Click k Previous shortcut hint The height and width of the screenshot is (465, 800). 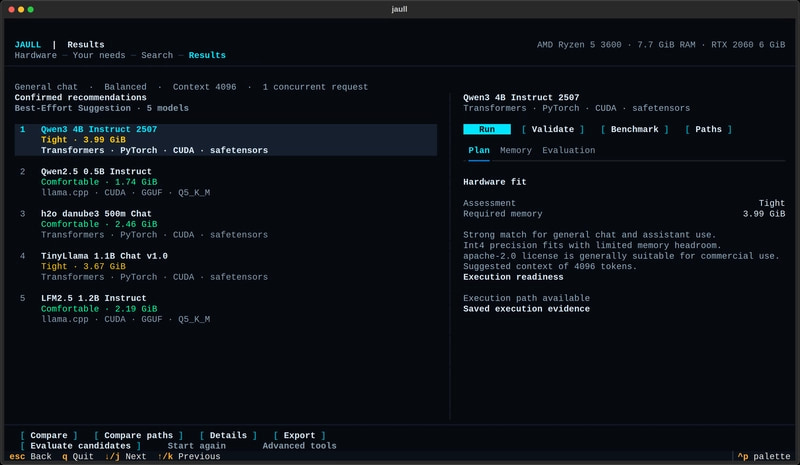(x=189, y=456)
